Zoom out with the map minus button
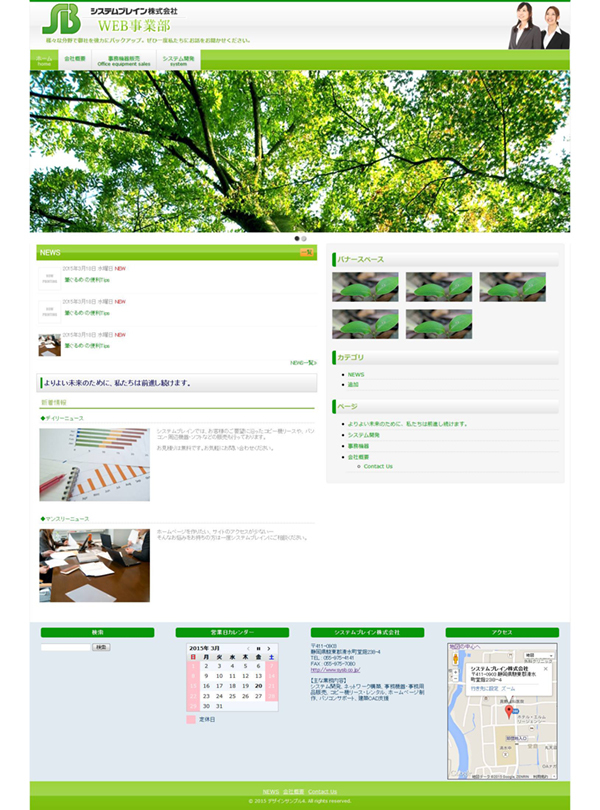600x810 pixels. coord(455,679)
